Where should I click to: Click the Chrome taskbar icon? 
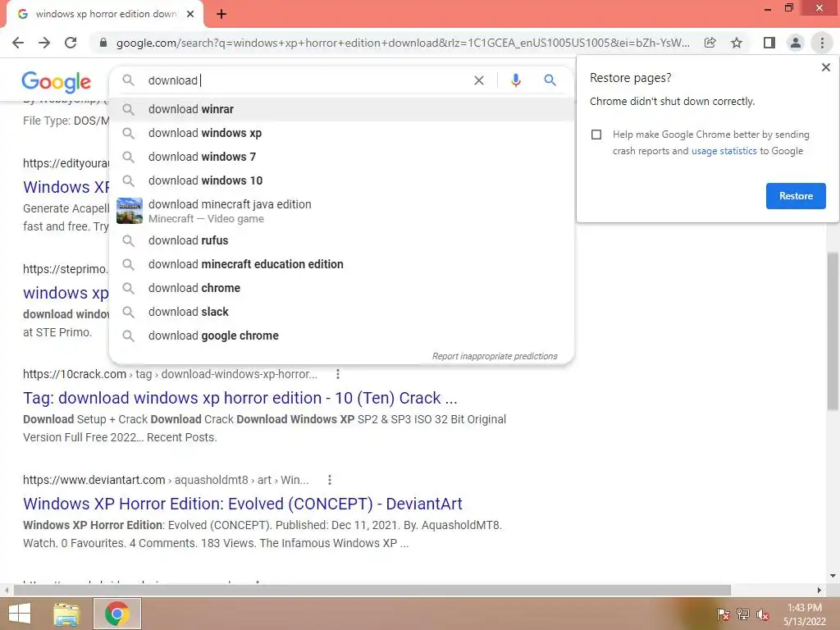117,614
